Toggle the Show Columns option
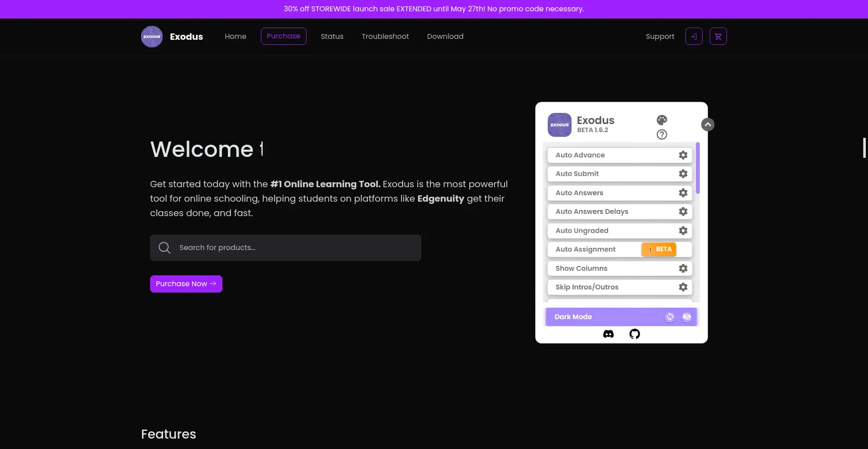868x449 pixels. 620,268
